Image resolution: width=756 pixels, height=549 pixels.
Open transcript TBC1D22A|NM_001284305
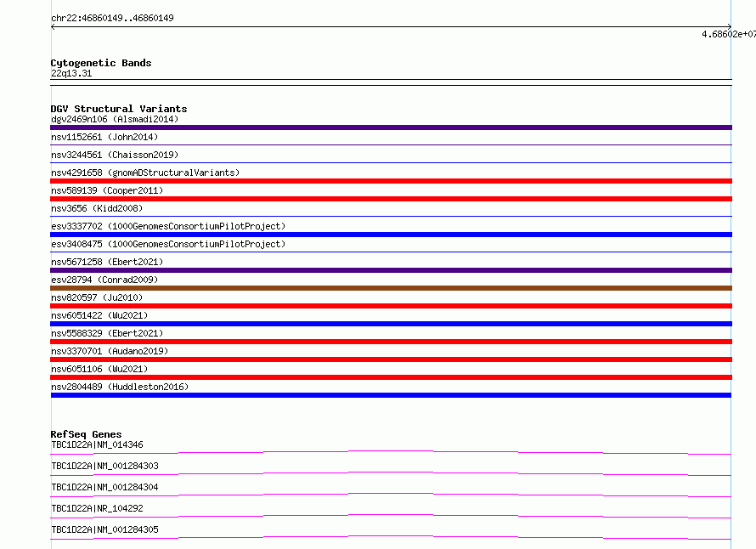[104, 529]
